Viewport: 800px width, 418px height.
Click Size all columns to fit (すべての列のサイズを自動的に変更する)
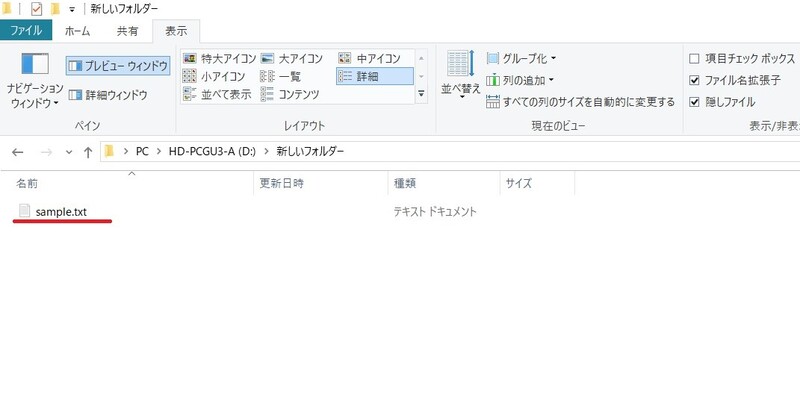click(580, 102)
